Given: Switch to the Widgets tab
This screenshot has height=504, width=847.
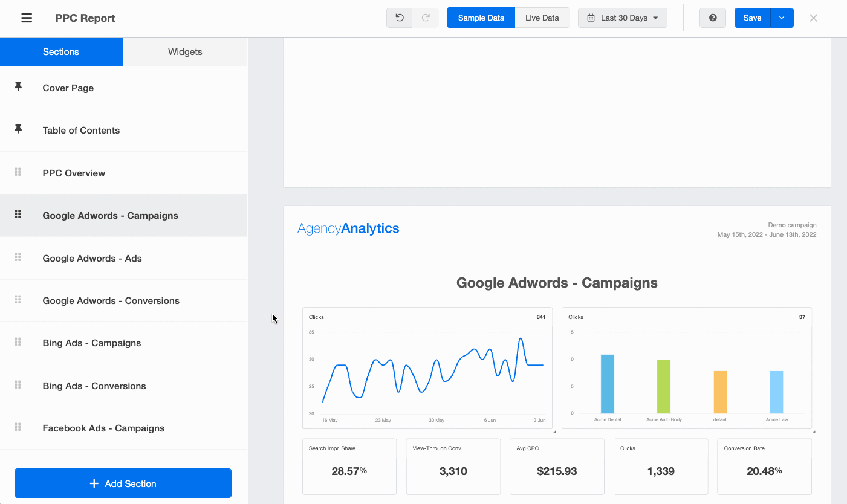Looking at the screenshot, I should coord(185,51).
